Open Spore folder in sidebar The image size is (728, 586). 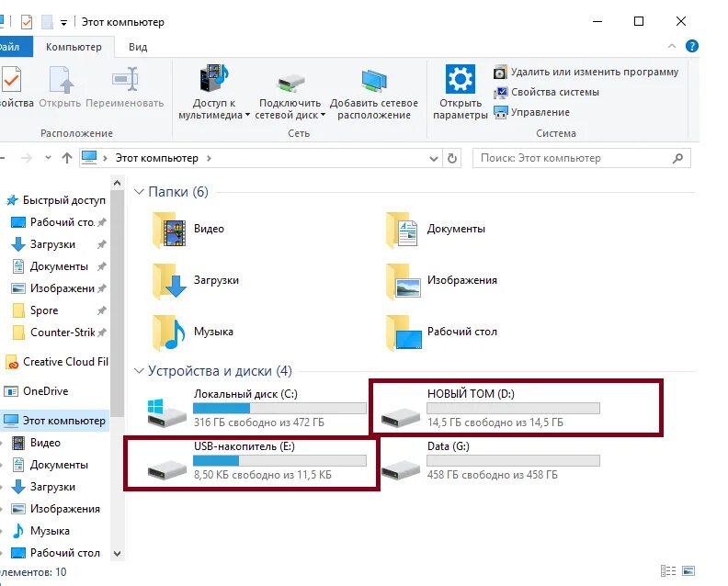[58, 310]
